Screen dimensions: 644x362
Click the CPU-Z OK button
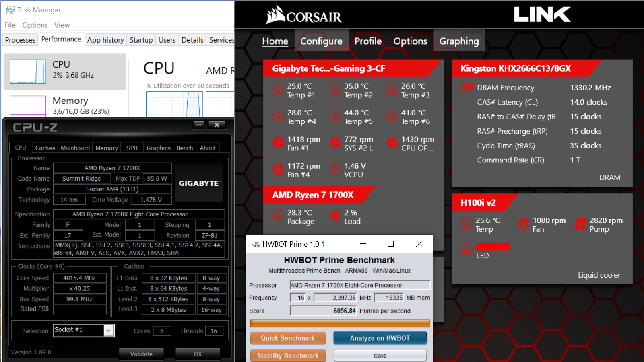tap(198, 354)
